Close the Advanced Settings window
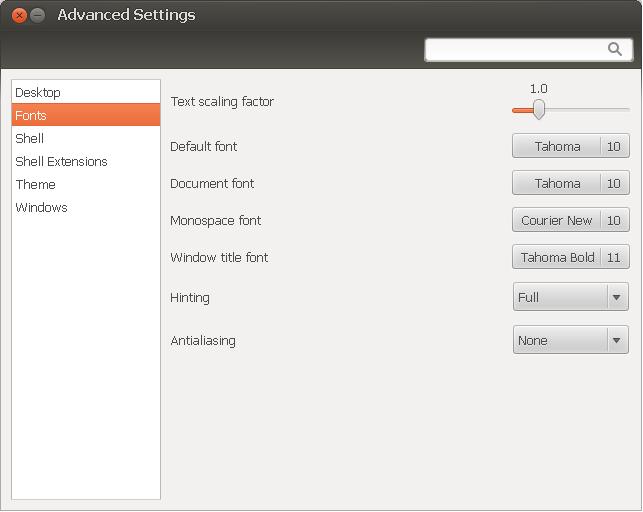Image resolution: width=643 pixels, height=512 pixels. tap(19, 16)
